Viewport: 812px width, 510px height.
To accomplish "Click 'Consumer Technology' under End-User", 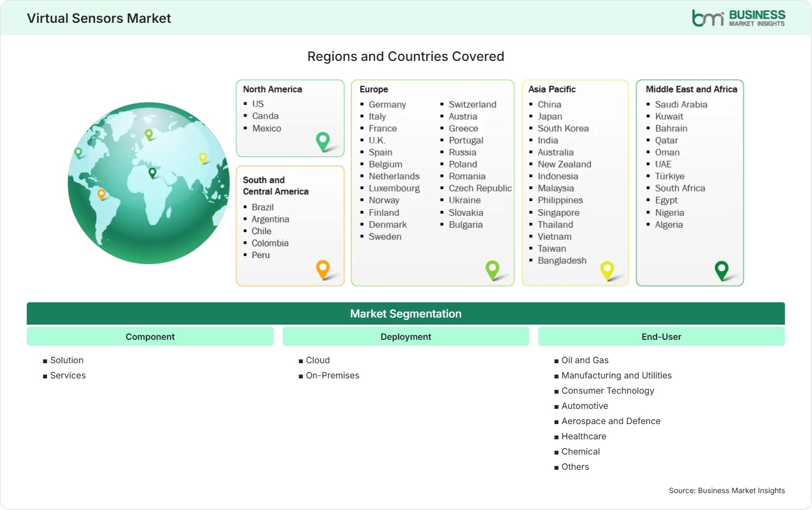I will [608, 390].
